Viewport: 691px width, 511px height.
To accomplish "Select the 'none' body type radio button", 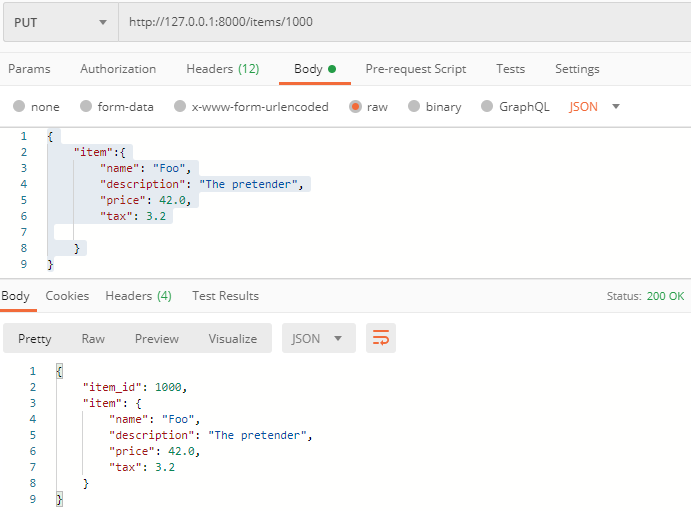I will (19, 107).
